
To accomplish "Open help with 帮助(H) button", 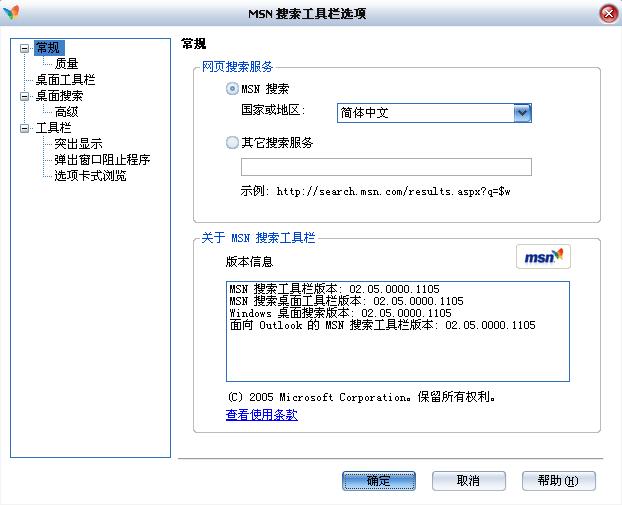I will click(x=559, y=481).
